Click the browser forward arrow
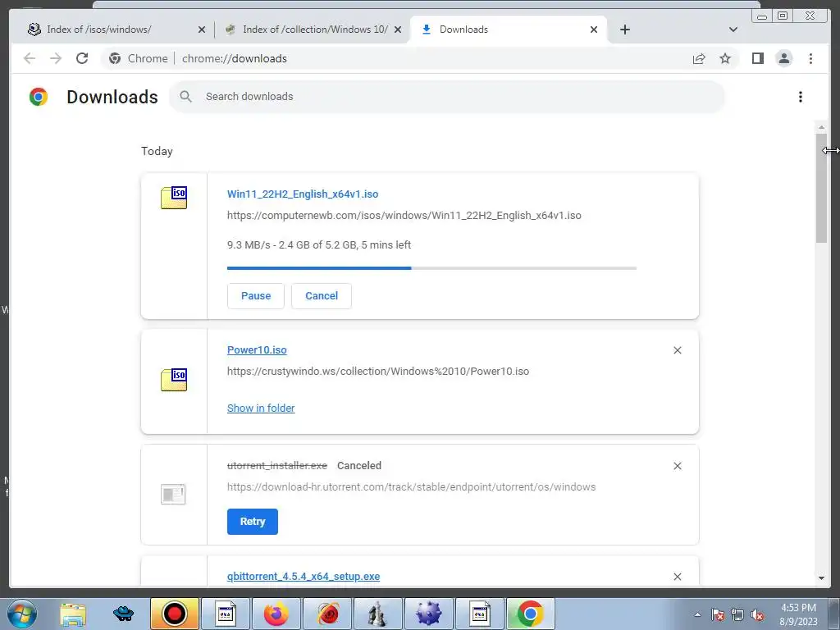Screen dimensions: 840x630 point(56,58)
